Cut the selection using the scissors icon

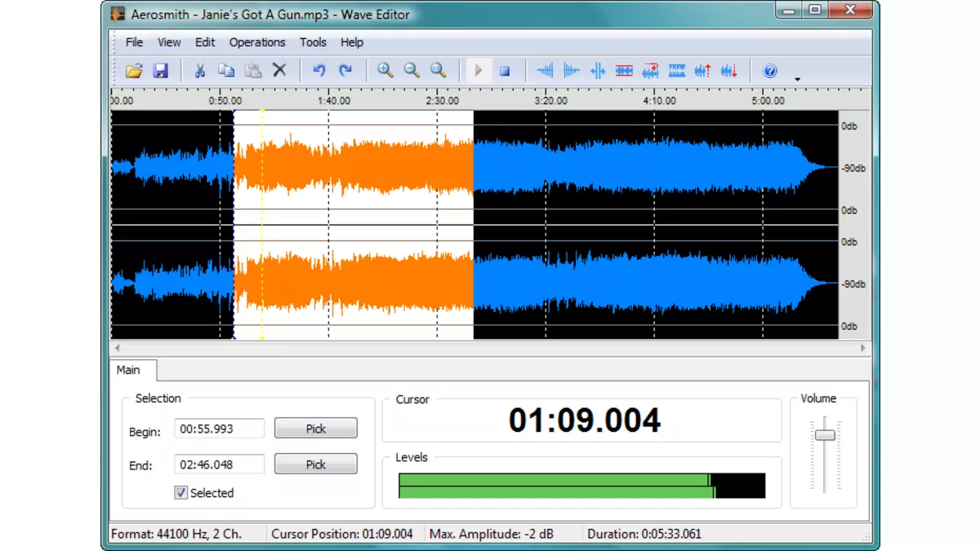pos(199,70)
